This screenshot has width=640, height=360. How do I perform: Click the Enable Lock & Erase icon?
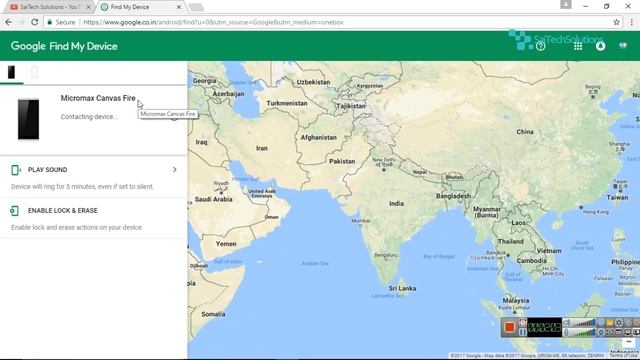tap(15, 211)
